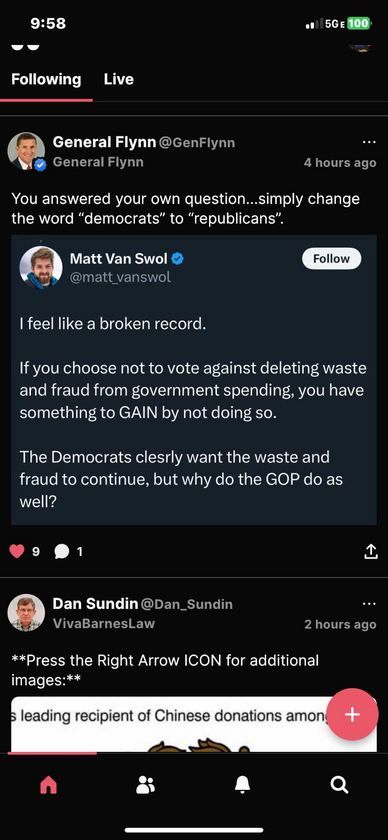Open the groups people icon
Viewport: 388px width, 840px height.
pos(145,785)
